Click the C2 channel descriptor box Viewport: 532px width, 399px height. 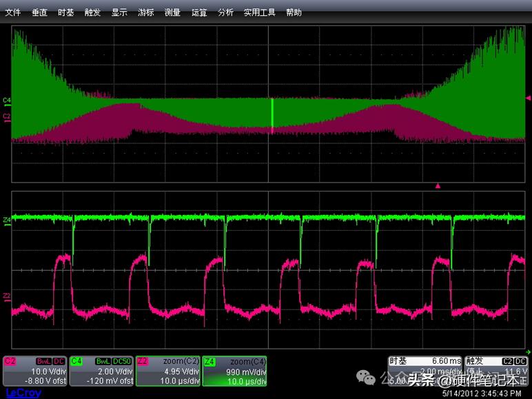(34, 371)
